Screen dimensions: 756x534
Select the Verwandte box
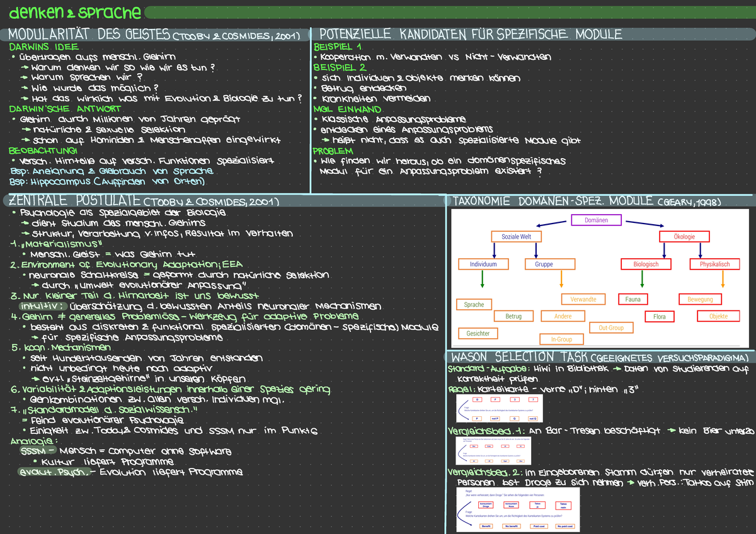[x=583, y=299]
